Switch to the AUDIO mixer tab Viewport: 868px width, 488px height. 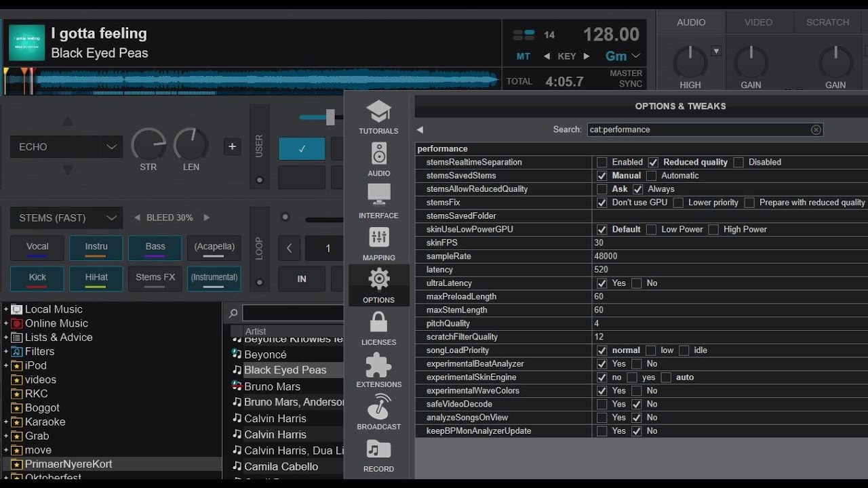point(691,22)
